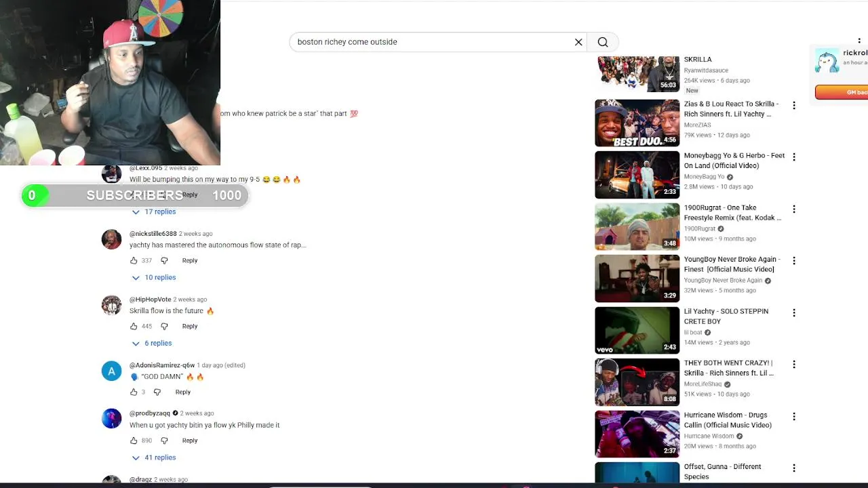Image resolution: width=868 pixels, height=488 pixels.
Task: Expand 6 replies under HipHopVote comment
Action: point(152,343)
